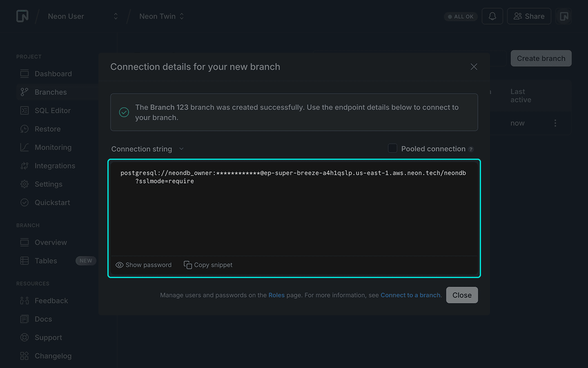Click the Create branch button

pyautogui.click(x=541, y=58)
